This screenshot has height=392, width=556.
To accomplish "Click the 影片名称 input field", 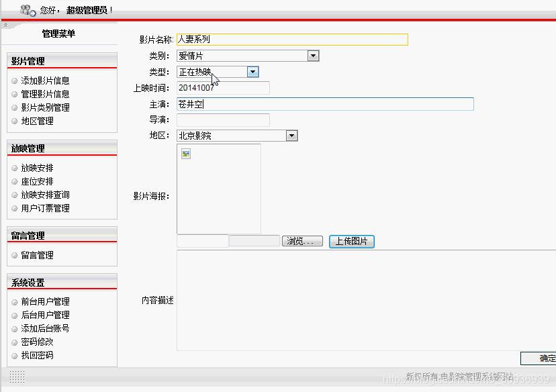I will tap(292, 40).
